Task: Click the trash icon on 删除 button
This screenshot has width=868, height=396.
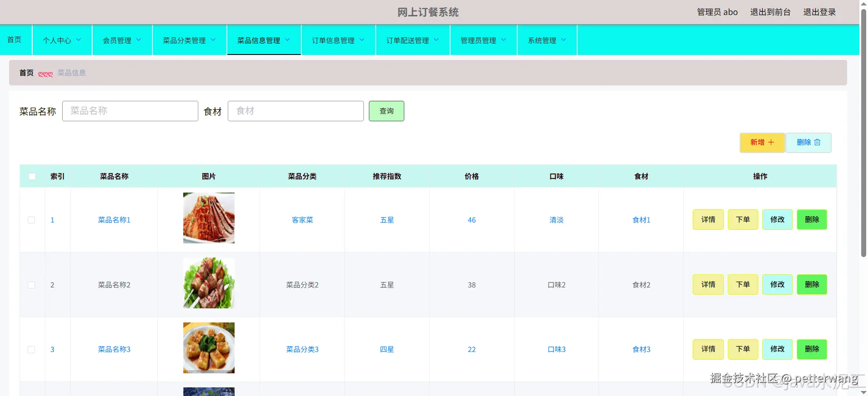Action: point(817,142)
